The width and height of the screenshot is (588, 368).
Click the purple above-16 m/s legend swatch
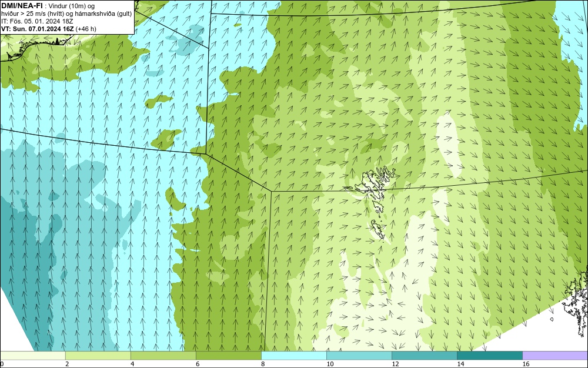point(555,356)
